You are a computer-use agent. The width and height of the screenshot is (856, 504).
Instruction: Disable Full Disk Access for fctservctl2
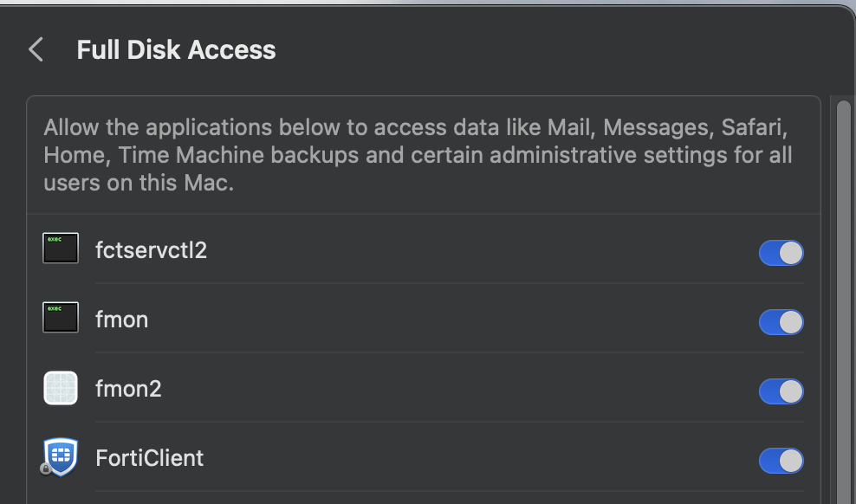pyautogui.click(x=781, y=253)
